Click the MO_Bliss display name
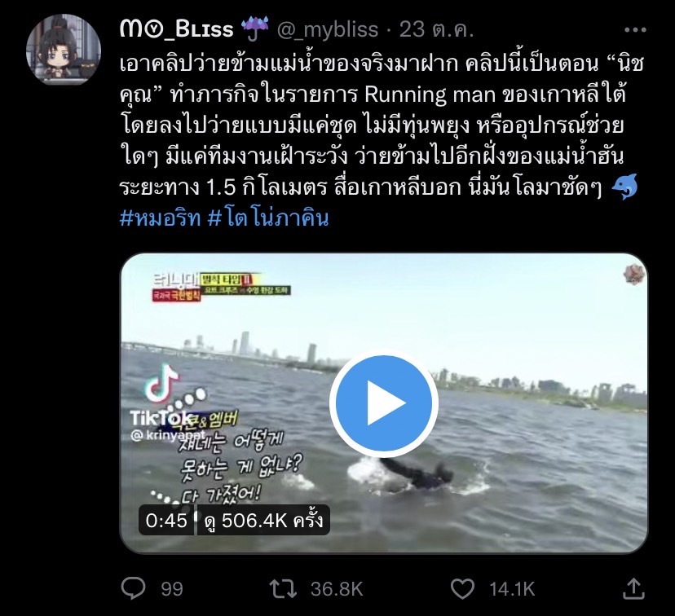Image resolution: width=675 pixels, height=616 pixels. point(177,29)
